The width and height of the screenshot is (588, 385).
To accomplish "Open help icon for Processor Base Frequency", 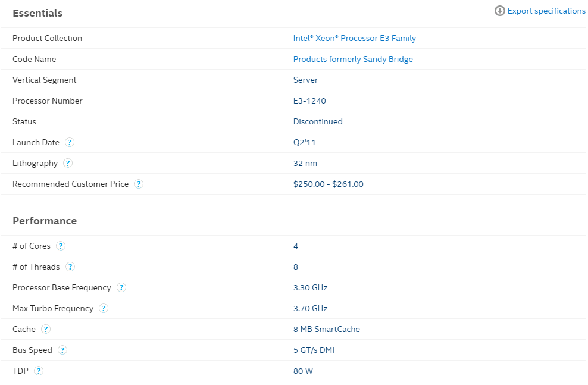I will pos(121,287).
